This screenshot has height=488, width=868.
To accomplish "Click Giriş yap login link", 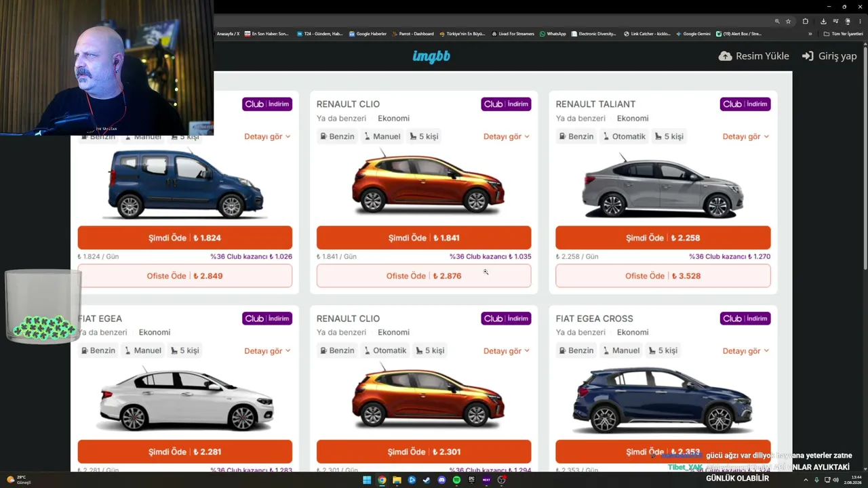I will tap(829, 56).
